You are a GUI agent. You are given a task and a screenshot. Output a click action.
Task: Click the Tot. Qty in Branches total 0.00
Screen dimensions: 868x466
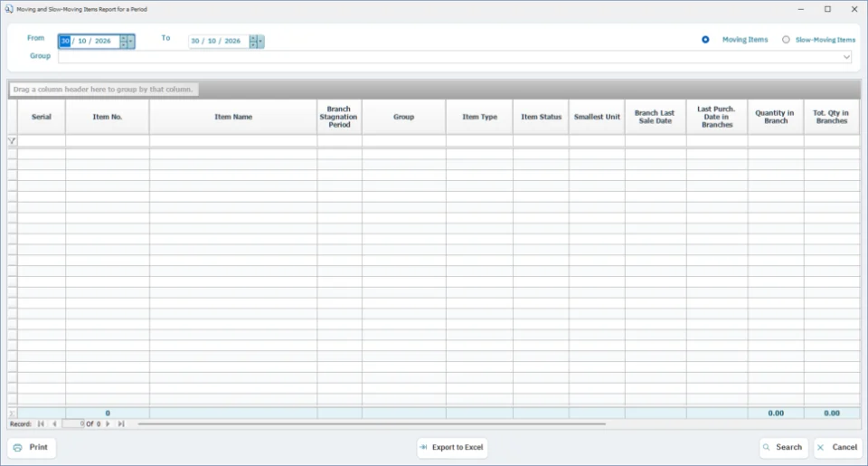pyautogui.click(x=832, y=414)
